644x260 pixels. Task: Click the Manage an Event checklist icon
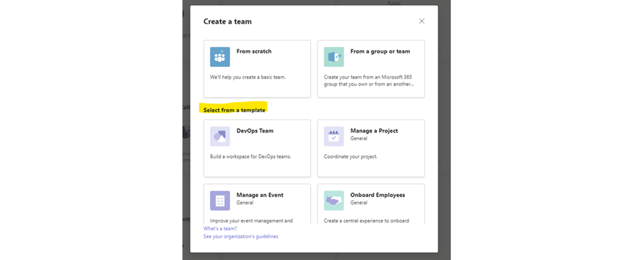tap(220, 201)
